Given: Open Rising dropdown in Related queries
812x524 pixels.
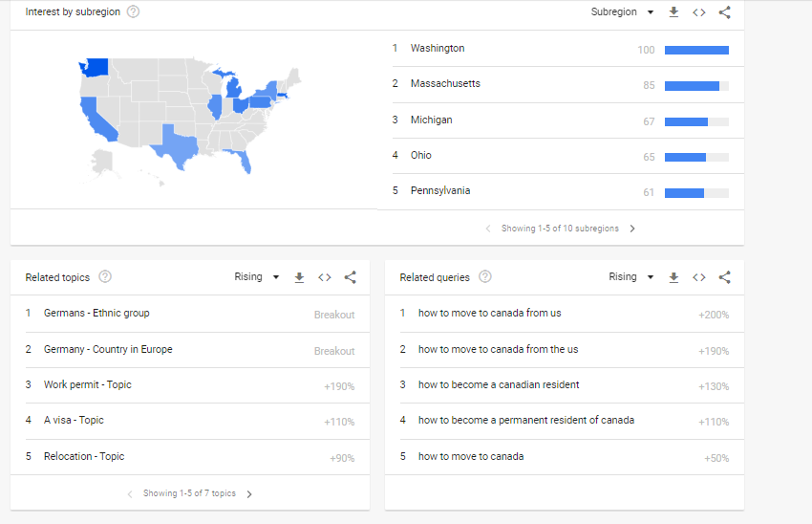Looking at the screenshot, I should tap(631, 277).
